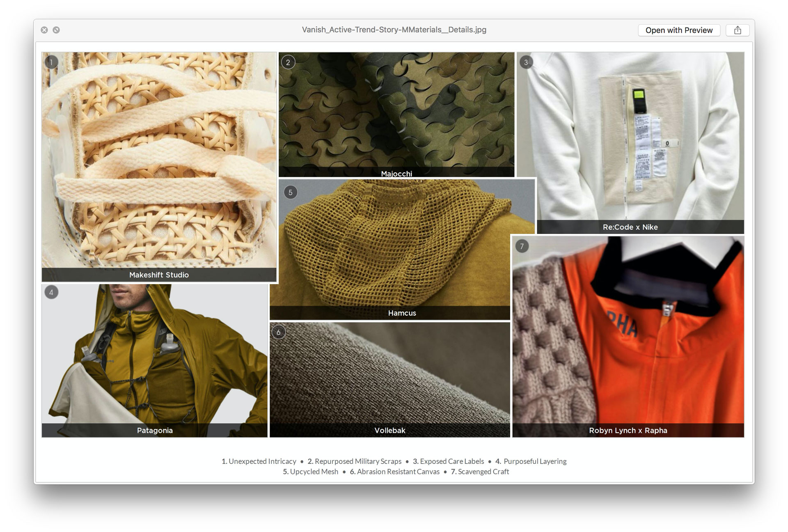This screenshot has width=788, height=532.
Task: Click the '4. Purposeful Layering' legend text
Action: click(x=531, y=461)
